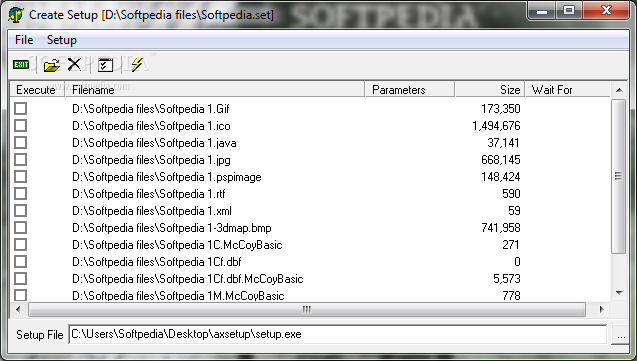Select the Softpedia 1.pspimage filename row
637x361 pixels.
click(x=167, y=177)
